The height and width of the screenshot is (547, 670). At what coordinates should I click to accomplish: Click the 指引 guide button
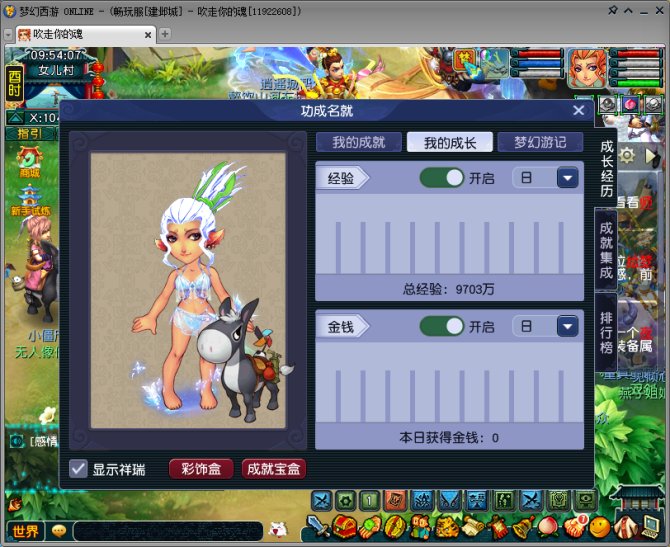pyautogui.click(x=29, y=134)
